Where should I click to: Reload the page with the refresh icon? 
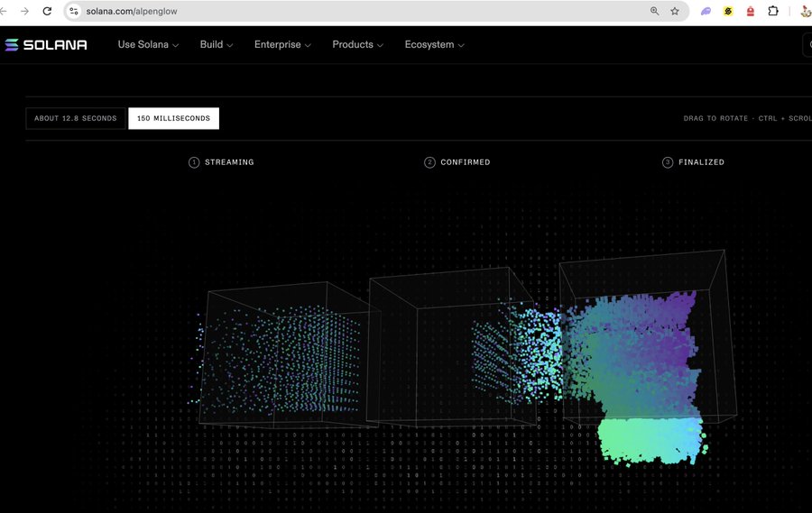click(47, 11)
